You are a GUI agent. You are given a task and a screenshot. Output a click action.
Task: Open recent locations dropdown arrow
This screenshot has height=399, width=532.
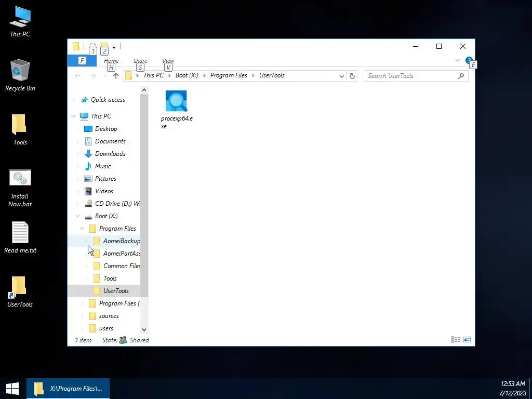(x=105, y=76)
